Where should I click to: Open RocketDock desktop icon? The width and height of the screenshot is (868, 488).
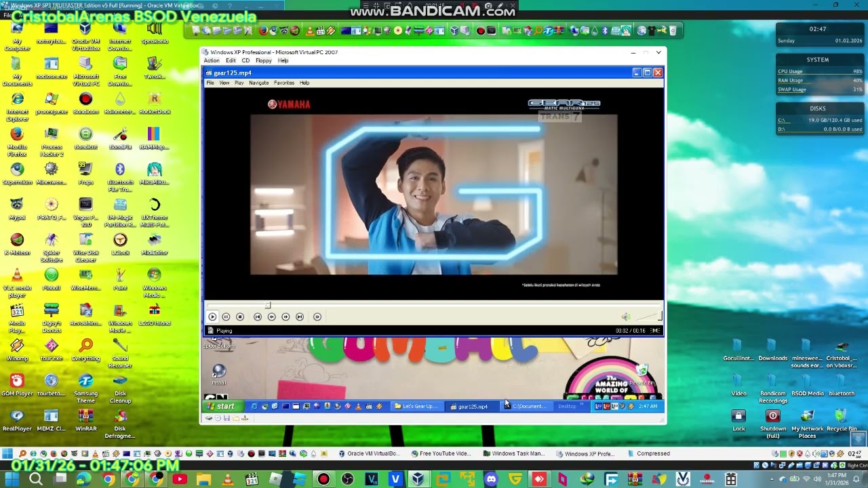pos(155,104)
